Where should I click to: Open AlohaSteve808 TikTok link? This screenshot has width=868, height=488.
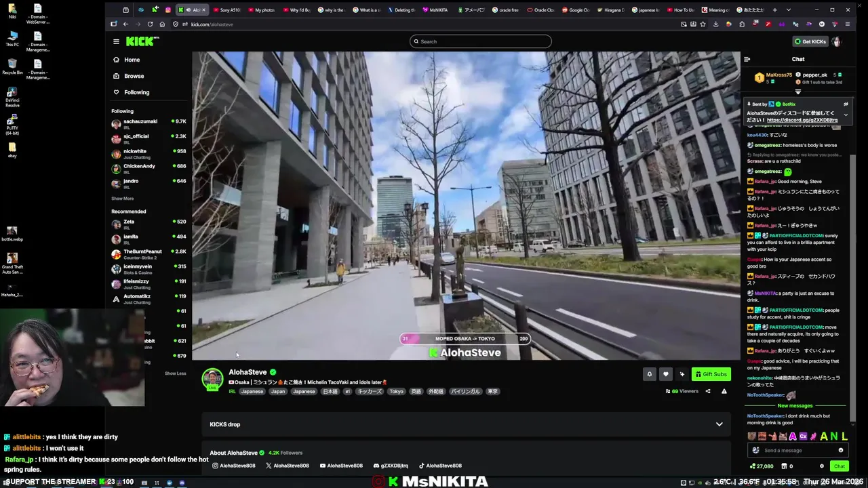tap(440, 466)
